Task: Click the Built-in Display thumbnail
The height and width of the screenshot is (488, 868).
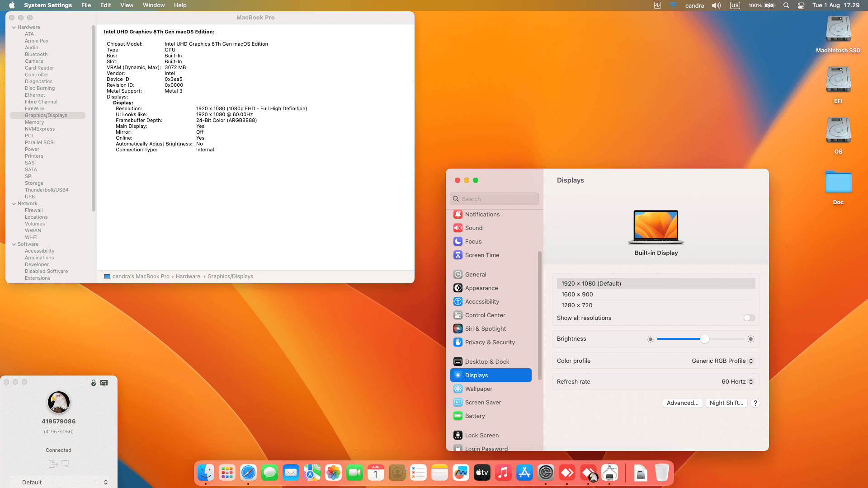Action: (656, 227)
